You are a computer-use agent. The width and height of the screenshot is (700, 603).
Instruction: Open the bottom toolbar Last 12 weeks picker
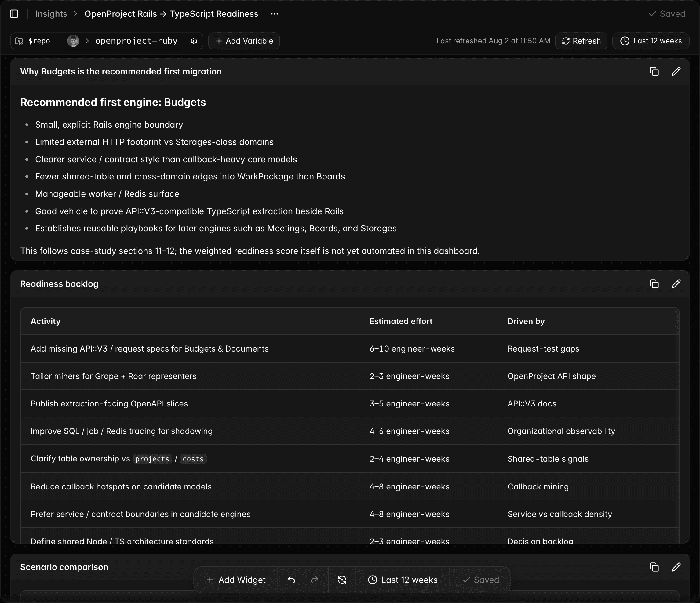pos(403,580)
